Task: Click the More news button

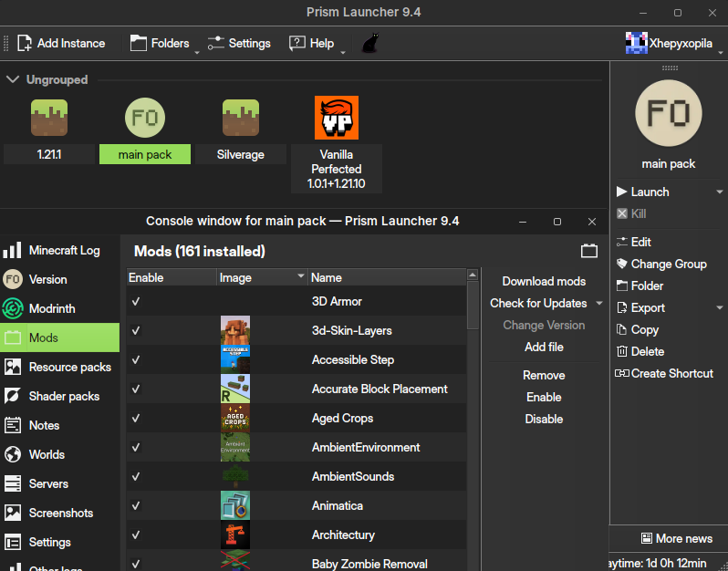Action: click(x=676, y=538)
